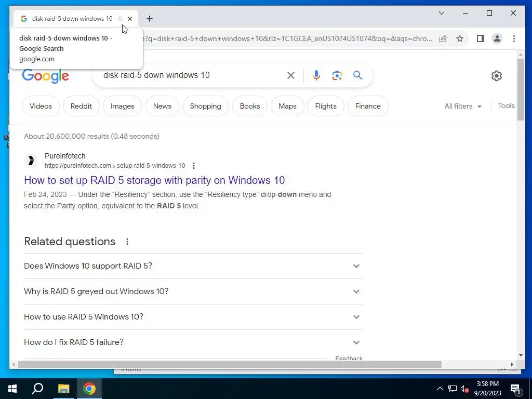Show hidden tray icons
This screenshot has width=532, height=399.
coord(440,389)
